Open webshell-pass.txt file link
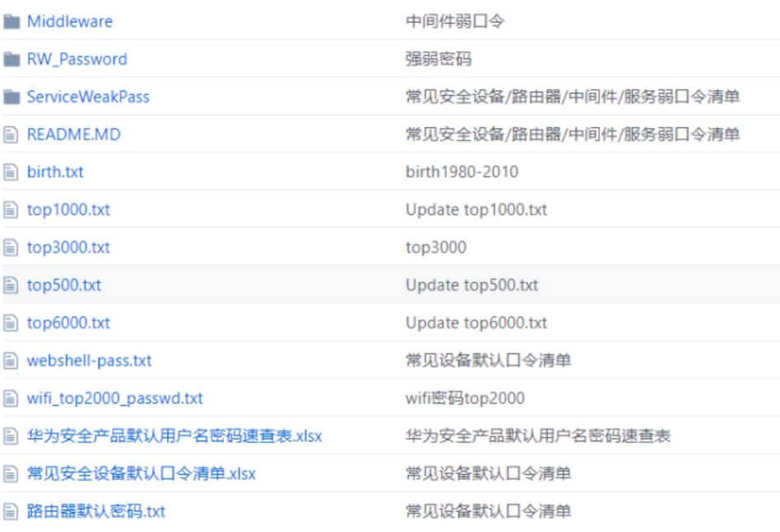 click(89, 360)
